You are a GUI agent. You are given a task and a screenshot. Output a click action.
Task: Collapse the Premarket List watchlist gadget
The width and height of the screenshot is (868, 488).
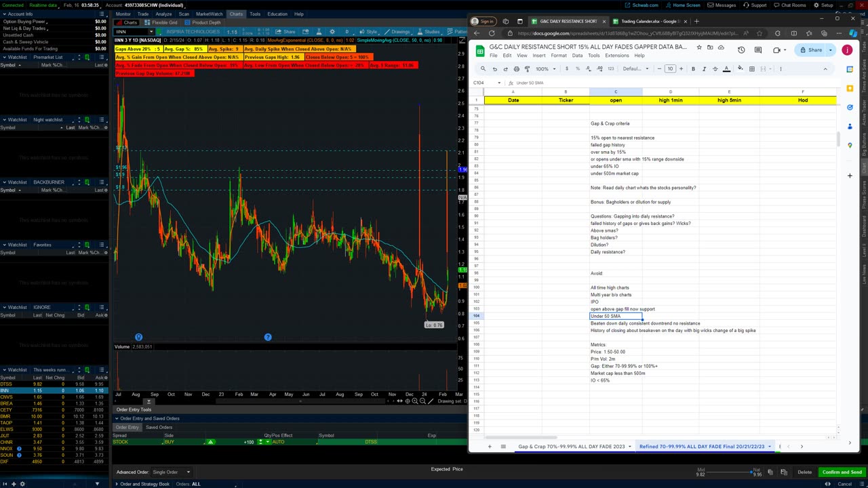tap(4, 57)
